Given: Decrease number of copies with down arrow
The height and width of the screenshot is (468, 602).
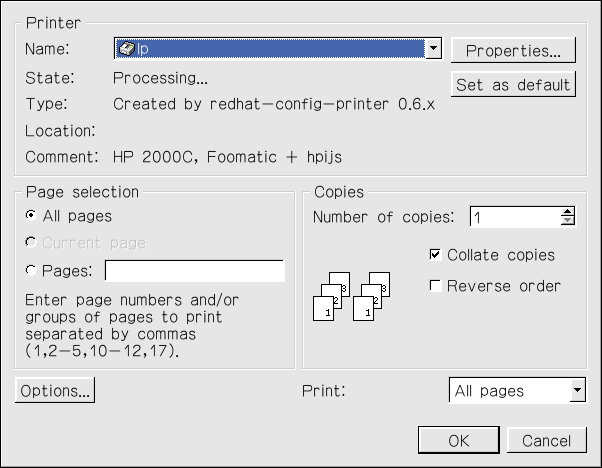Looking at the screenshot, I should point(567,222).
